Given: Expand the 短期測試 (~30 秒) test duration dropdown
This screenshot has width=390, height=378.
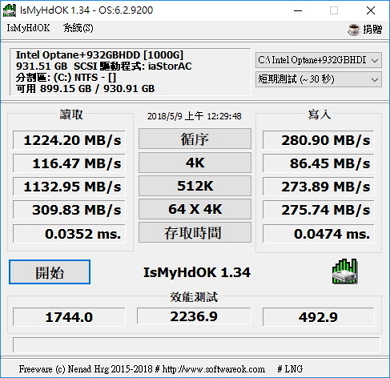Looking at the screenshot, I should (318, 79).
